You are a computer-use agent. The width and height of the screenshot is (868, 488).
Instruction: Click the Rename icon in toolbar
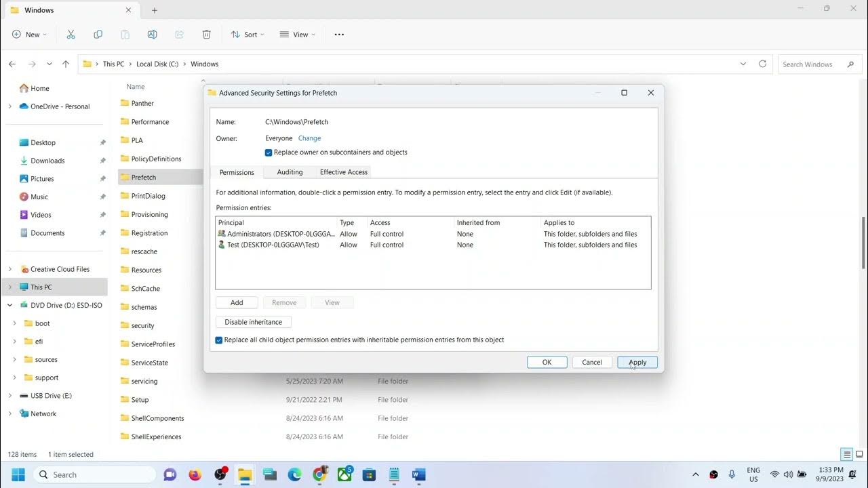tap(152, 35)
